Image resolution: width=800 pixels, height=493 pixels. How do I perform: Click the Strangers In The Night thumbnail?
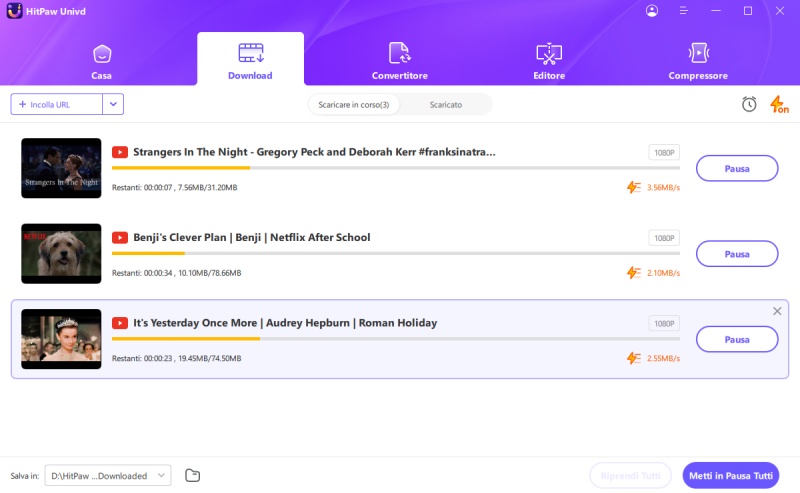click(x=61, y=168)
